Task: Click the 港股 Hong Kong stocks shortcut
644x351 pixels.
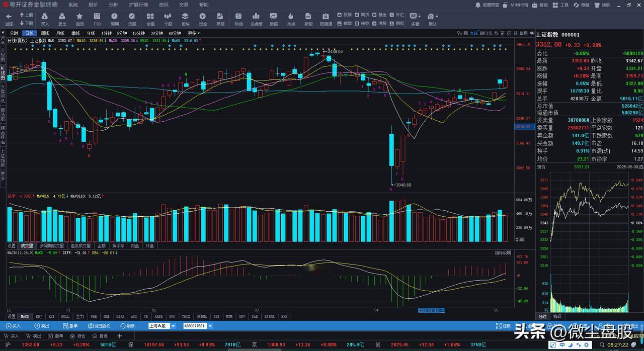Action: 380,23
